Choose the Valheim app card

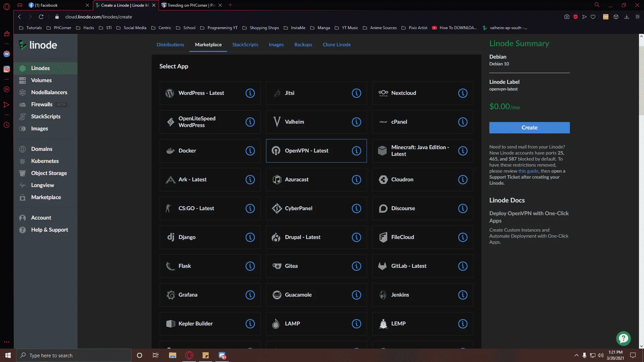point(316,122)
